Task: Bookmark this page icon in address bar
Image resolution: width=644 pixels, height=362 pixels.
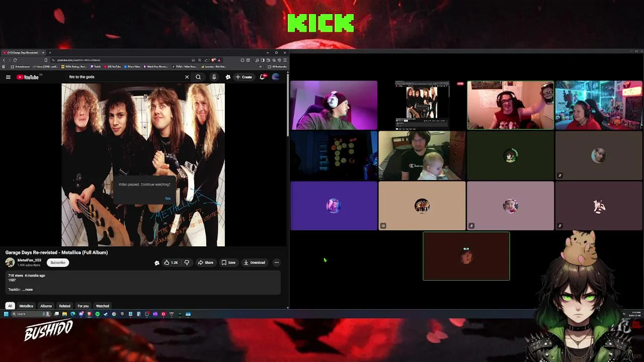Action: point(46,60)
